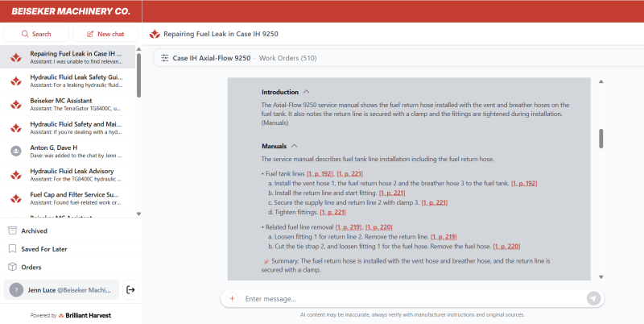Open the Orders section
Image resolution: width=644 pixels, height=324 pixels.
click(71, 267)
